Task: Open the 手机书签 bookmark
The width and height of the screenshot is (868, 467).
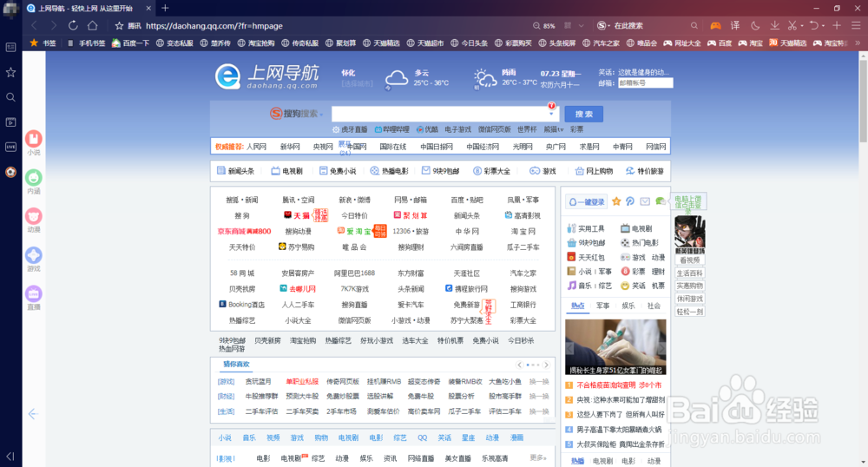Action: click(x=86, y=43)
